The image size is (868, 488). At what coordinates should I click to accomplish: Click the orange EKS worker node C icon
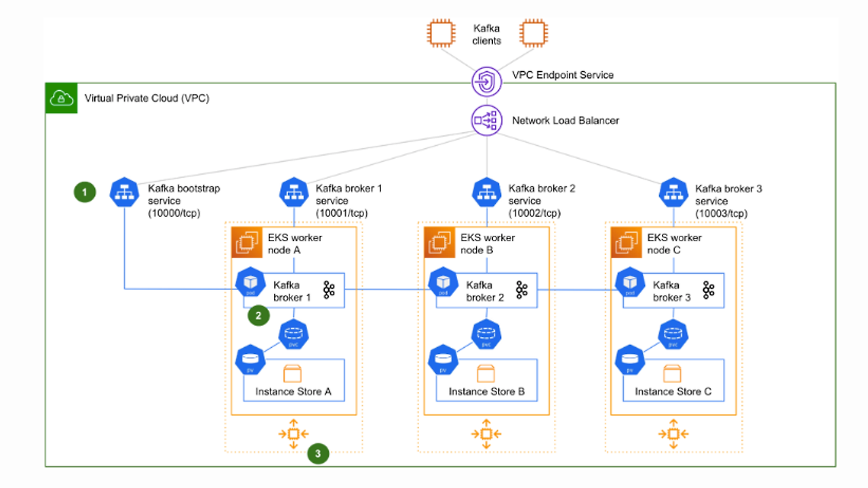click(627, 243)
